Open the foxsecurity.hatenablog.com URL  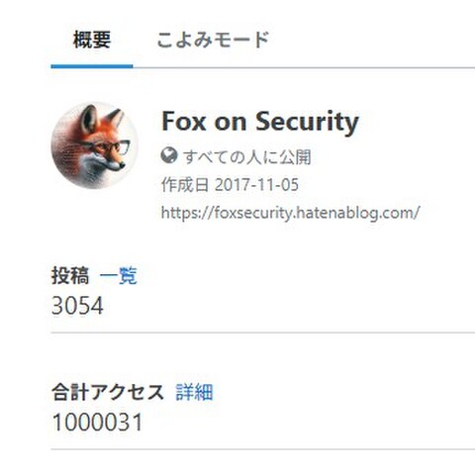pos(290,213)
